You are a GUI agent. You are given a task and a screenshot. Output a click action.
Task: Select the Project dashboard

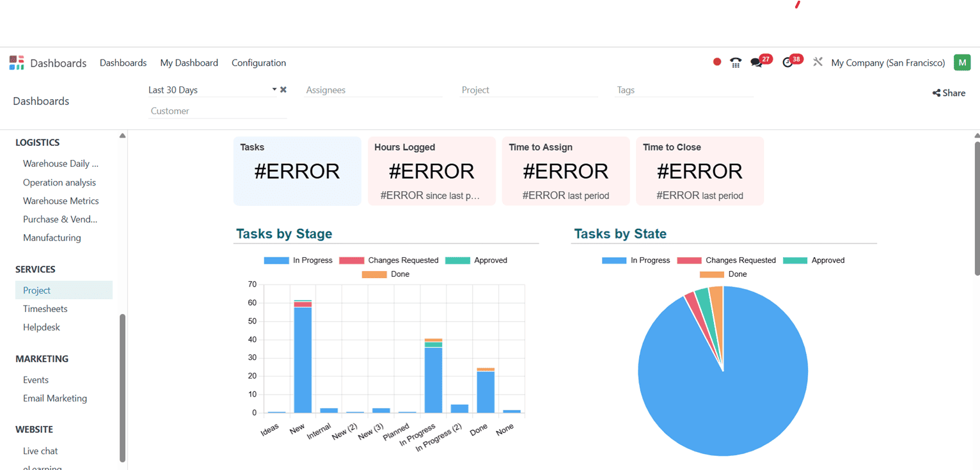64,290
